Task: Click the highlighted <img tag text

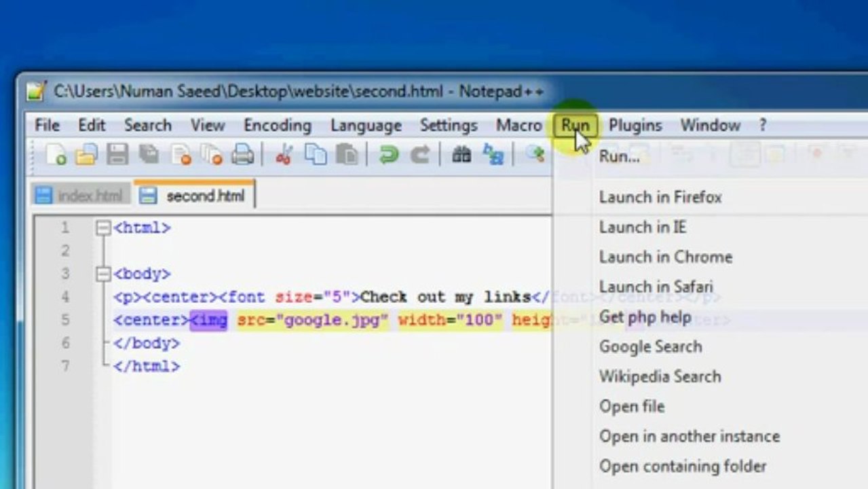Action: point(209,321)
